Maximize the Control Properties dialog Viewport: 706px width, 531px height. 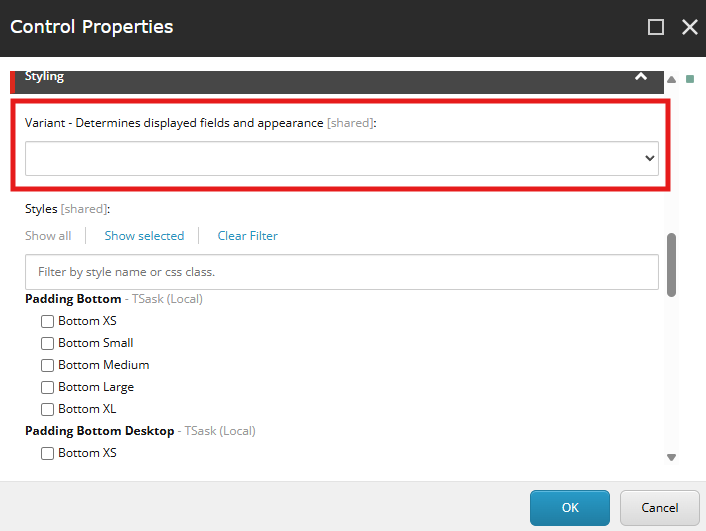tap(656, 27)
